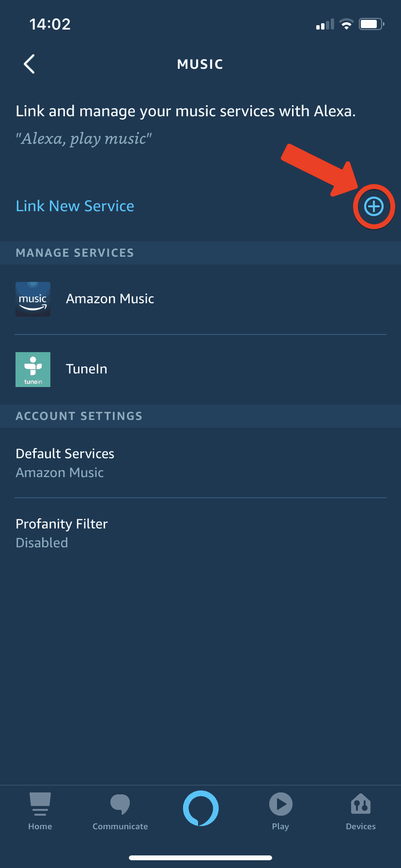
Task: Switch to the Play tab
Action: [x=280, y=812]
